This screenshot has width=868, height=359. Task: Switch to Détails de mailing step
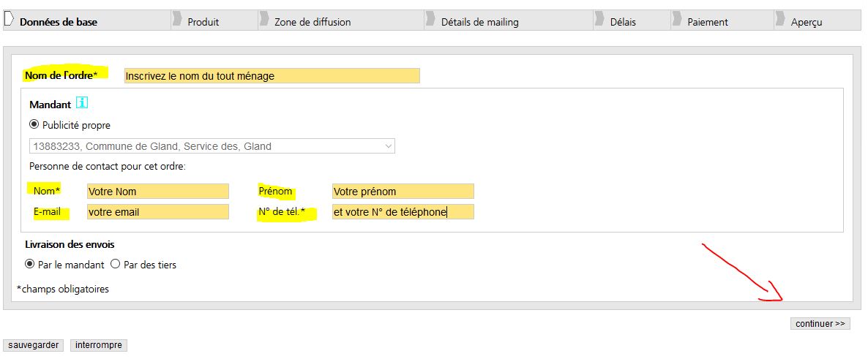pyautogui.click(x=479, y=22)
